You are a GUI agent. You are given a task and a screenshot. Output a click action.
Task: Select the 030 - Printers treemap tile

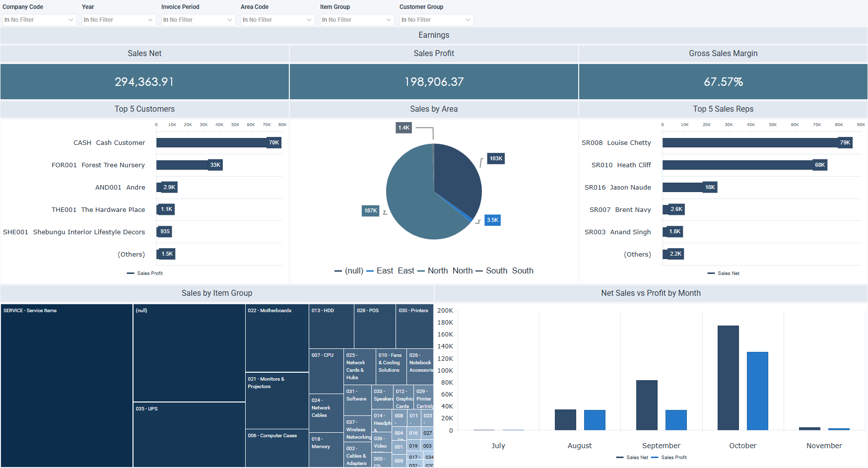click(414, 326)
